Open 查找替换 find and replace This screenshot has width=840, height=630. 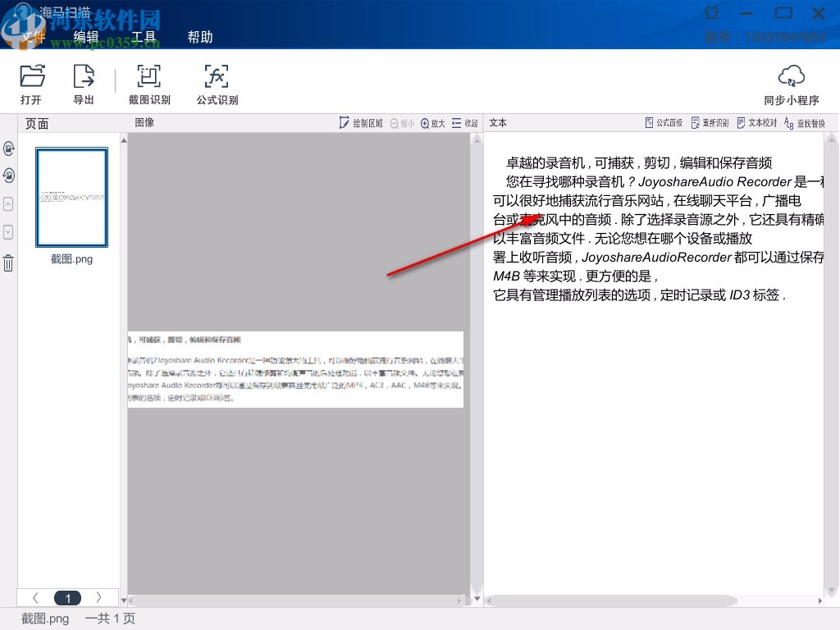click(809, 122)
